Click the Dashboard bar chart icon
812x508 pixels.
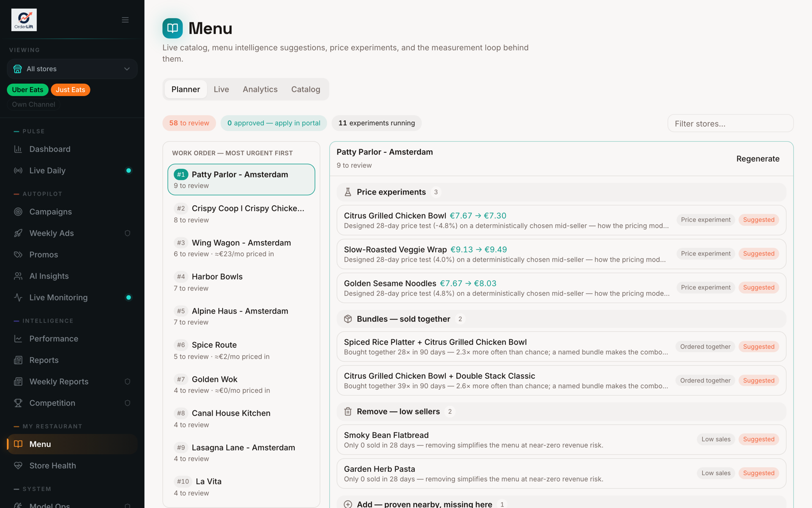[x=18, y=149]
